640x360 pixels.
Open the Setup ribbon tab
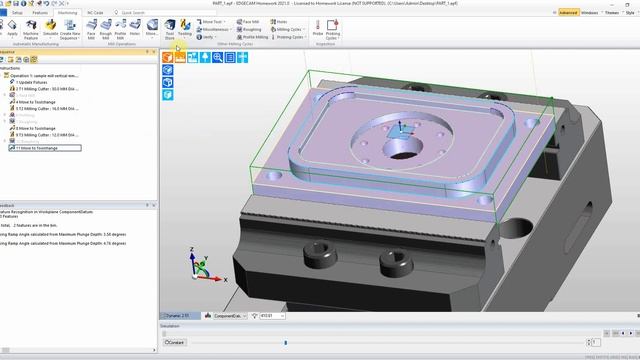click(17, 13)
